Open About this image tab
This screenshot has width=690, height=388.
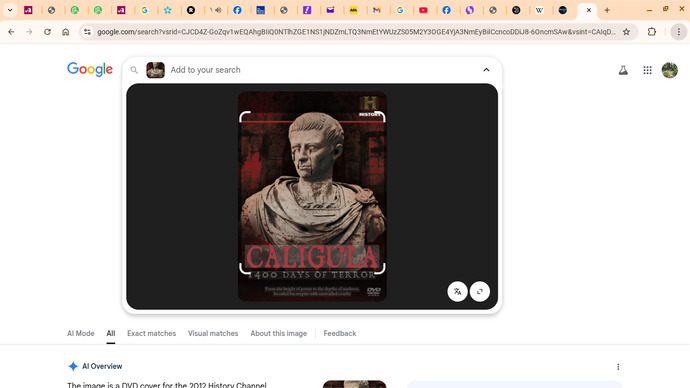[x=279, y=333]
